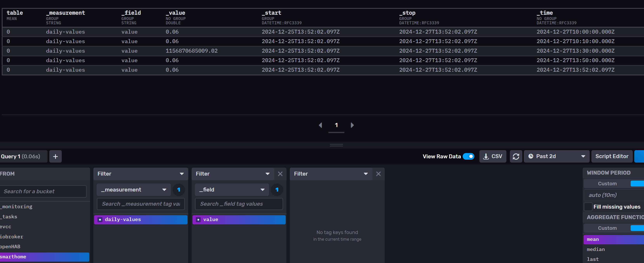Select the Query 1 tab

21,156
